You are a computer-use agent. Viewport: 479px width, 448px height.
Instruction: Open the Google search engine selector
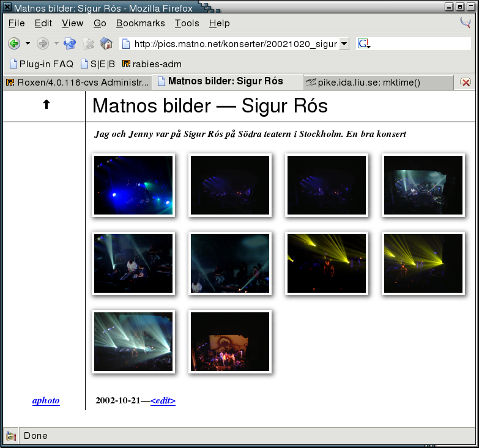(364, 44)
